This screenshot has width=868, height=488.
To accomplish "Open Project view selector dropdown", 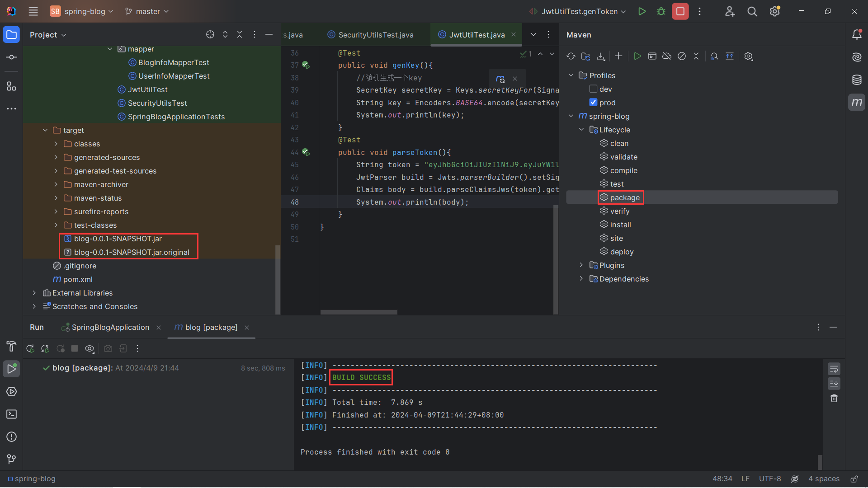I will coord(48,35).
